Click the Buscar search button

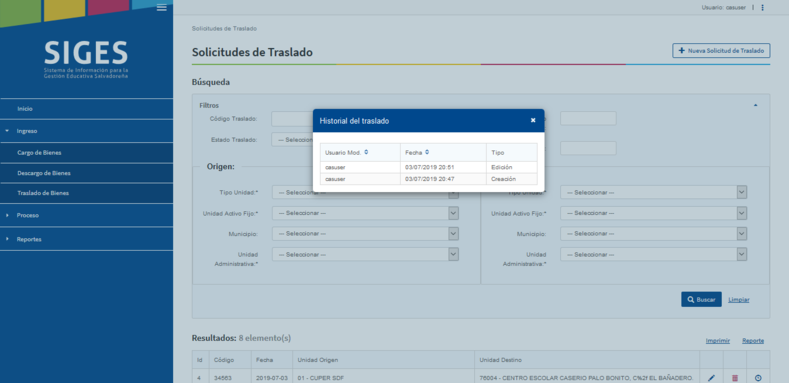click(x=701, y=299)
